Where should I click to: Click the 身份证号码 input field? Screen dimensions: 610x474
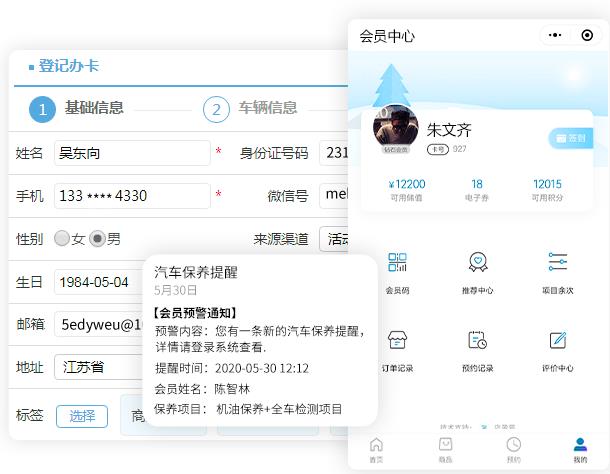pyautogui.click(x=333, y=153)
